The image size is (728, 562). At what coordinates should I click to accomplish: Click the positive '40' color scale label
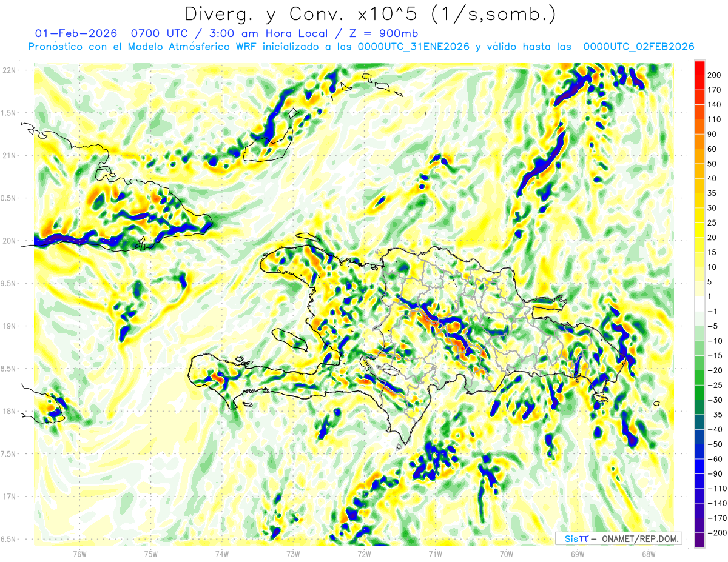(x=713, y=178)
